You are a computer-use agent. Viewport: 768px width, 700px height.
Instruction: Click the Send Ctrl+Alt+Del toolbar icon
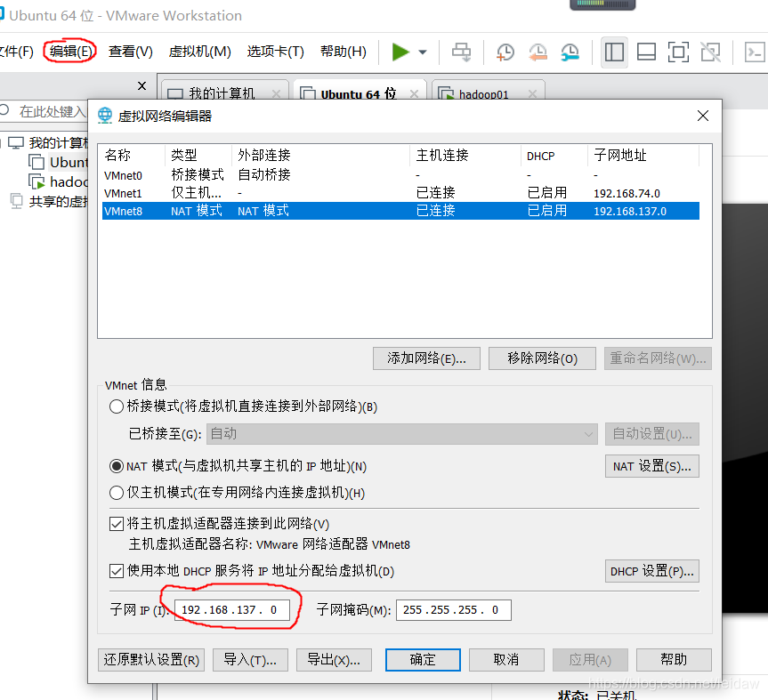pyautogui.click(x=461, y=52)
